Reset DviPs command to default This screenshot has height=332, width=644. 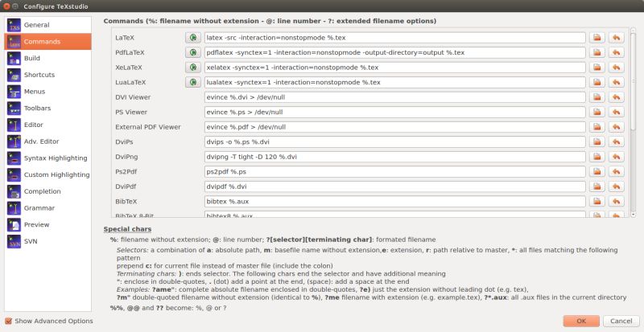pyautogui.click(x=617, y=141)
